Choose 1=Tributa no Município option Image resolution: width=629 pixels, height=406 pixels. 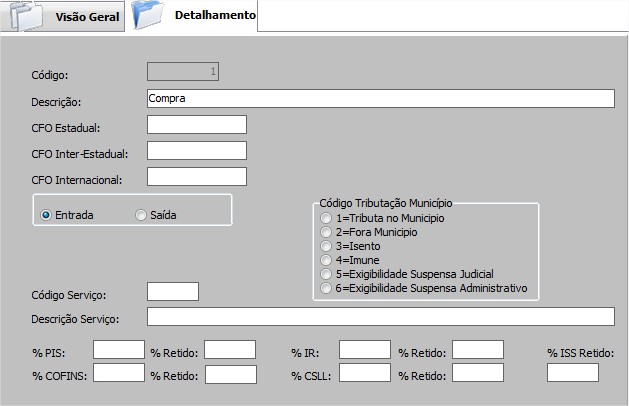pos(325,218)
